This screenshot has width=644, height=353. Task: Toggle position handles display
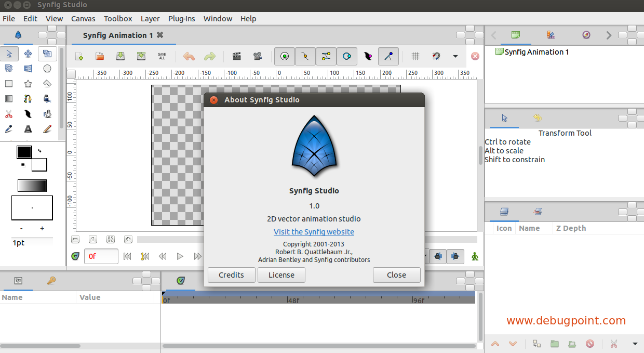point(285,56)
